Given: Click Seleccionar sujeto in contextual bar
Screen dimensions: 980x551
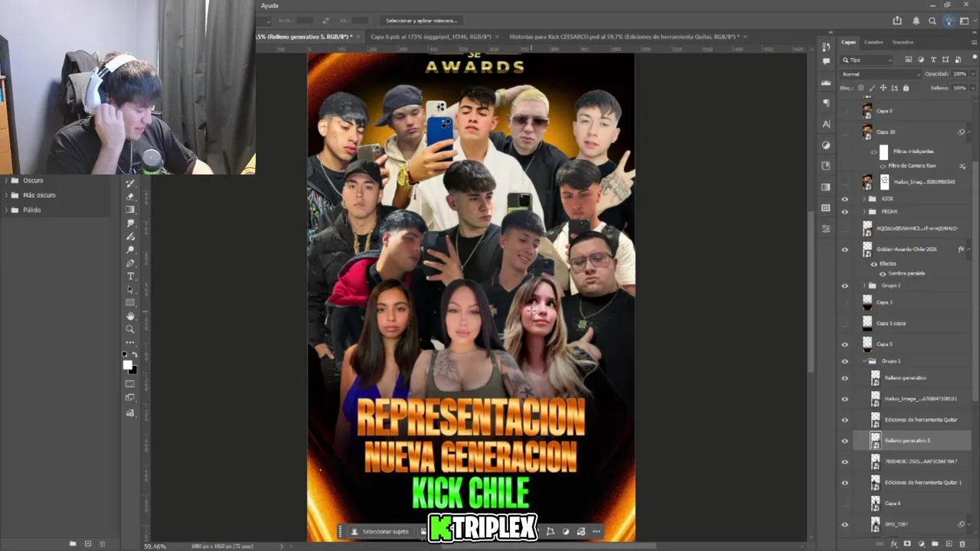Looking at the screenshot, I should (x=381, y=531).
